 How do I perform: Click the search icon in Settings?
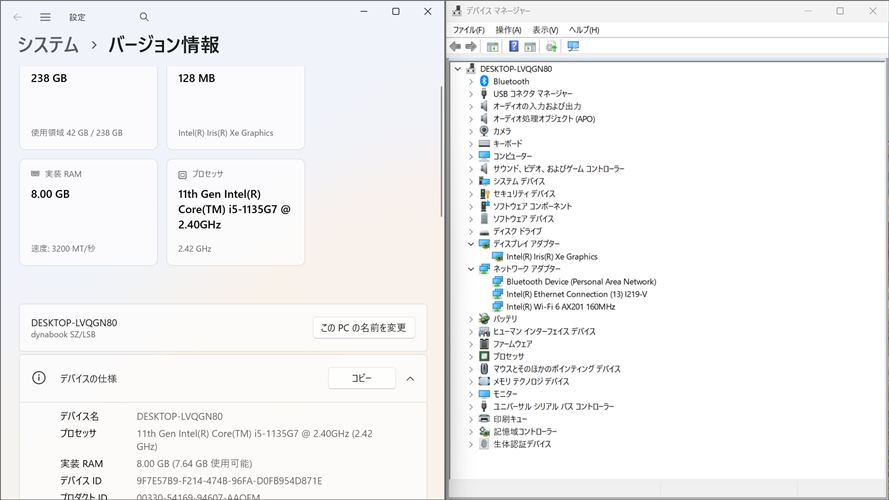pos(144,17)
